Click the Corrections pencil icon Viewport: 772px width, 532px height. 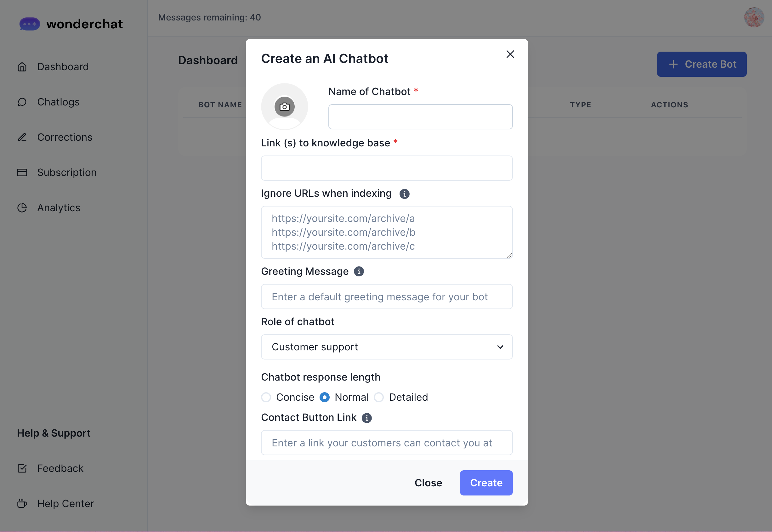click(22, 137)
